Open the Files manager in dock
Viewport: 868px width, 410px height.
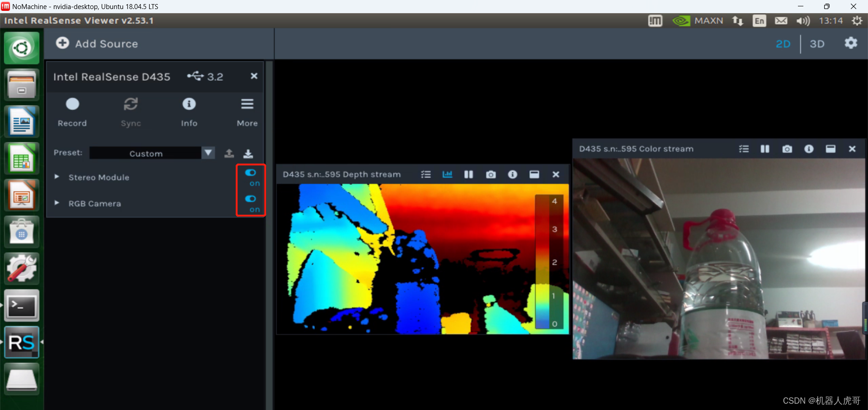tap(22, 85)
